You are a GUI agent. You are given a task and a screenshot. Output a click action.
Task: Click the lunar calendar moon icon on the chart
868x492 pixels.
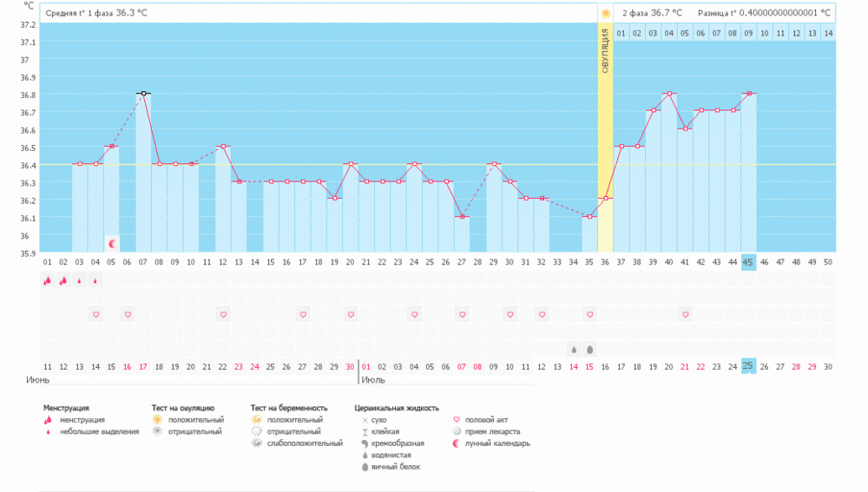tap(111, 242)
